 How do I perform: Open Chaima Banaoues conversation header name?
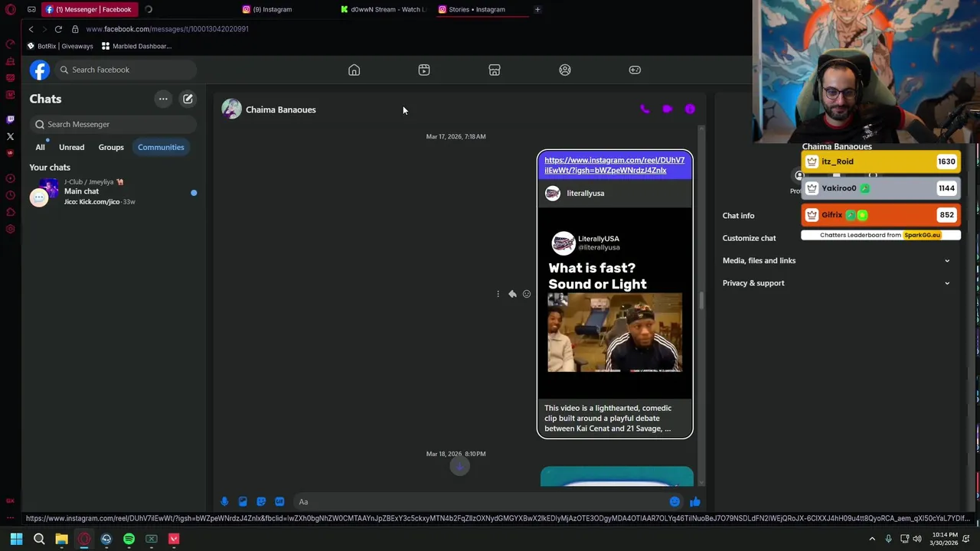280,109
